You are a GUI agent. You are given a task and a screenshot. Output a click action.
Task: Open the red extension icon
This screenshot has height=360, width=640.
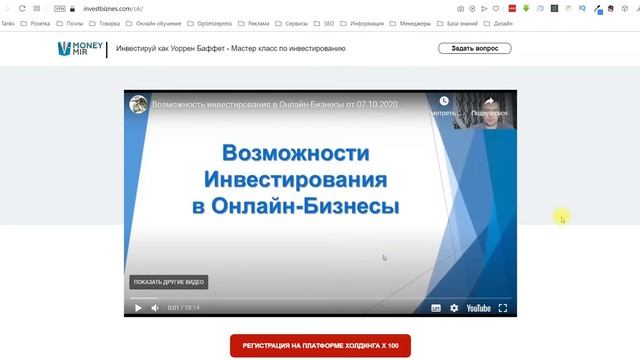click(x=512, y=8)
